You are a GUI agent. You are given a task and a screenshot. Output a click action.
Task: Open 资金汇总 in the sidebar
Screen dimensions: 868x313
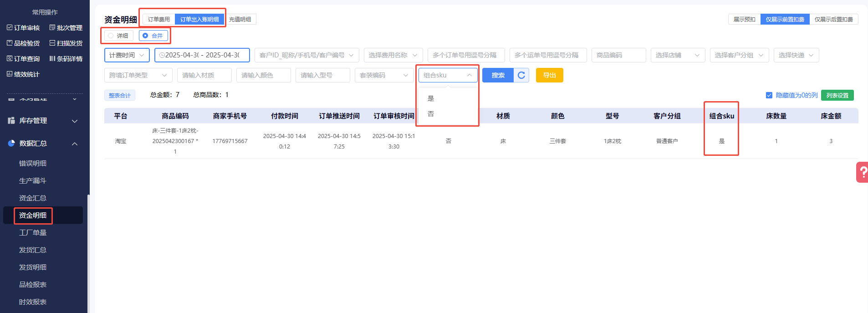33,198
